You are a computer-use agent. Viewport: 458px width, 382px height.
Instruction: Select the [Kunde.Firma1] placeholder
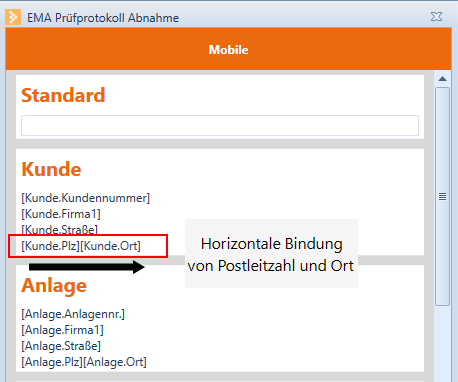coord(61,214)
